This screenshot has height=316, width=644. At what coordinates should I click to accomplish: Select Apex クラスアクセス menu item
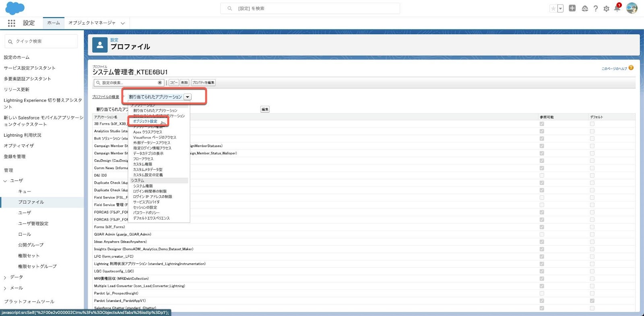click(x=148, y=132)
